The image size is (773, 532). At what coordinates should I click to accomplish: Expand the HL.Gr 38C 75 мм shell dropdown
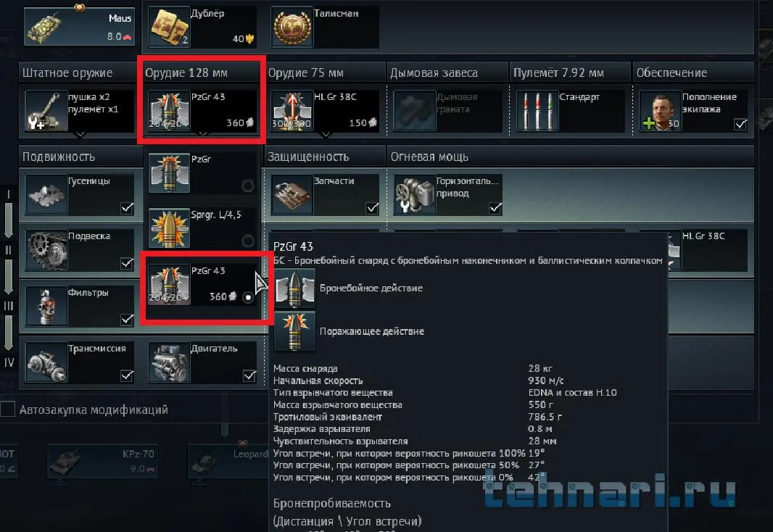[x=326, y=134]
